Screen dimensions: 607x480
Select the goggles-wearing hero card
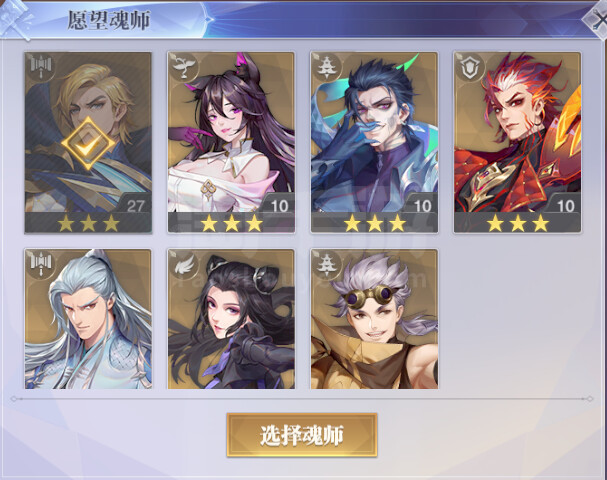tap(374, 319)
